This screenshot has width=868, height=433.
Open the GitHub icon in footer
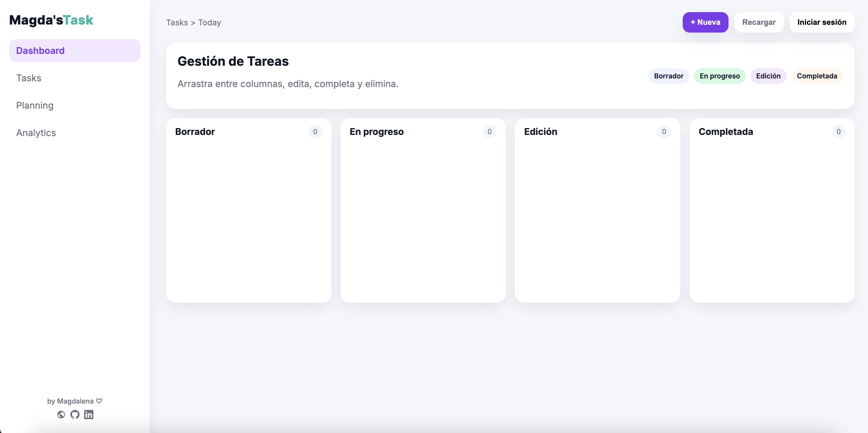pyautogui.click(x=75, y=415)
